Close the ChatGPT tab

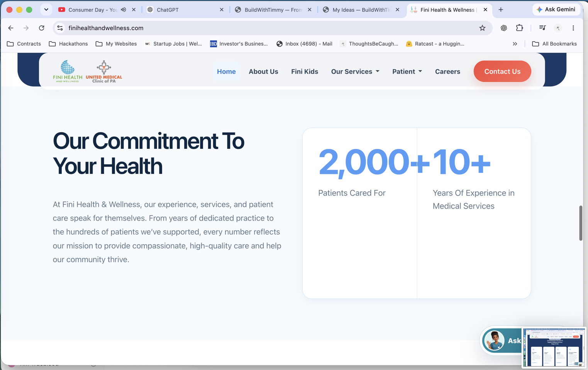(222, 10)
